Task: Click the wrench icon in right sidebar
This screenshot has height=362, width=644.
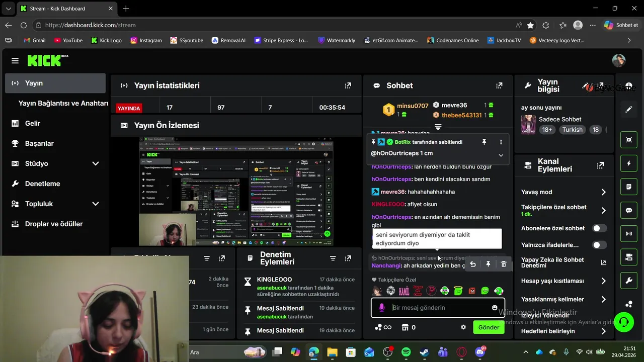Action: tap(629, 281)
